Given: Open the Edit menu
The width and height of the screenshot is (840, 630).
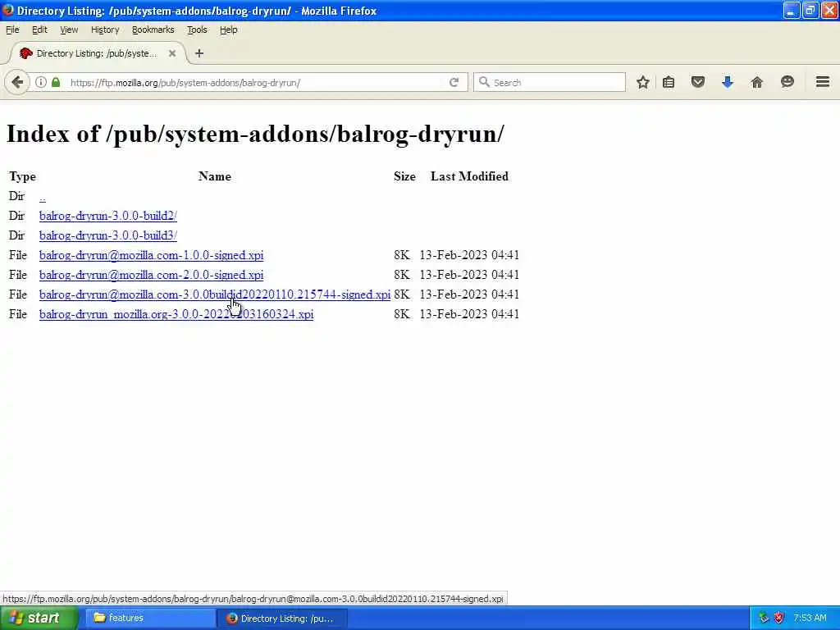Looking at the screenshot, I should (39, 30).
